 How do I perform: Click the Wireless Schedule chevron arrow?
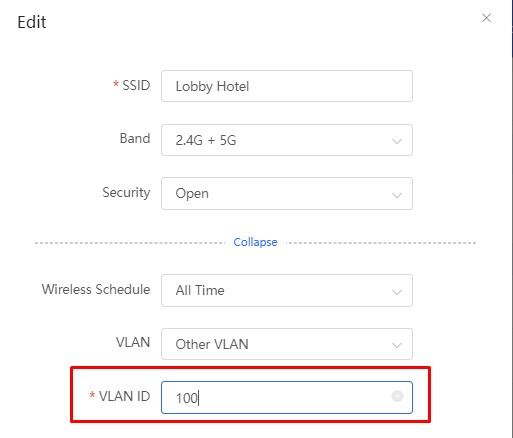tap(397, 292)
